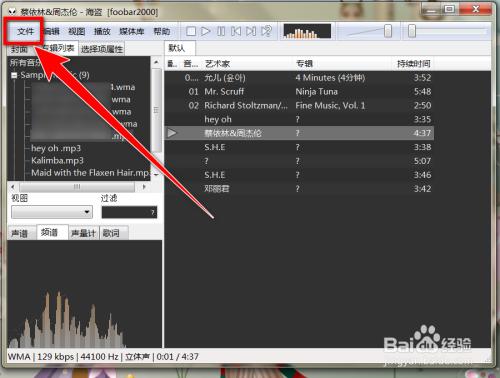Open the 播放 menu
This screenshot has height=378, width=500.
tap(102, 31)
